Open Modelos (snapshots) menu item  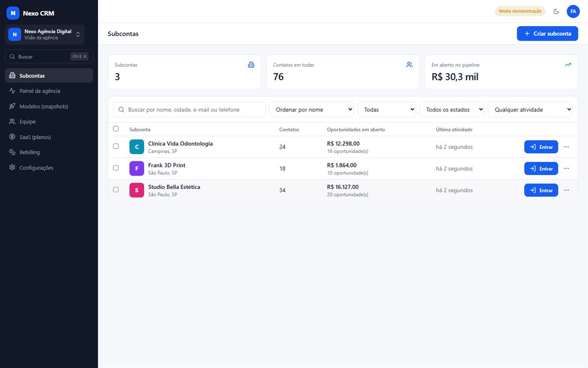49,106
